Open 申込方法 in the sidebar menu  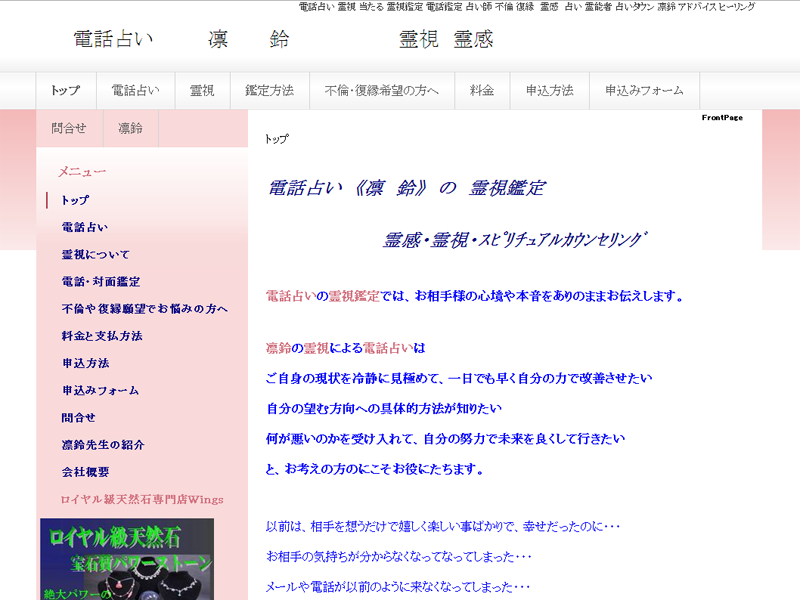coord(86,363)
